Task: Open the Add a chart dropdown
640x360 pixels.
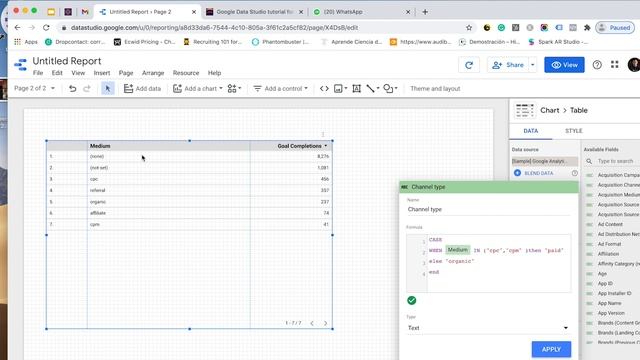Action: click(198, 89)
